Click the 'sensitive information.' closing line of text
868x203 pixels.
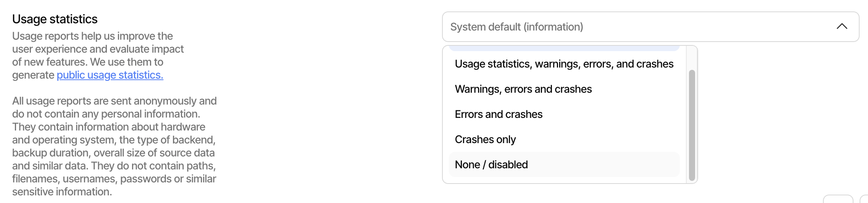(x=62, y=192)
